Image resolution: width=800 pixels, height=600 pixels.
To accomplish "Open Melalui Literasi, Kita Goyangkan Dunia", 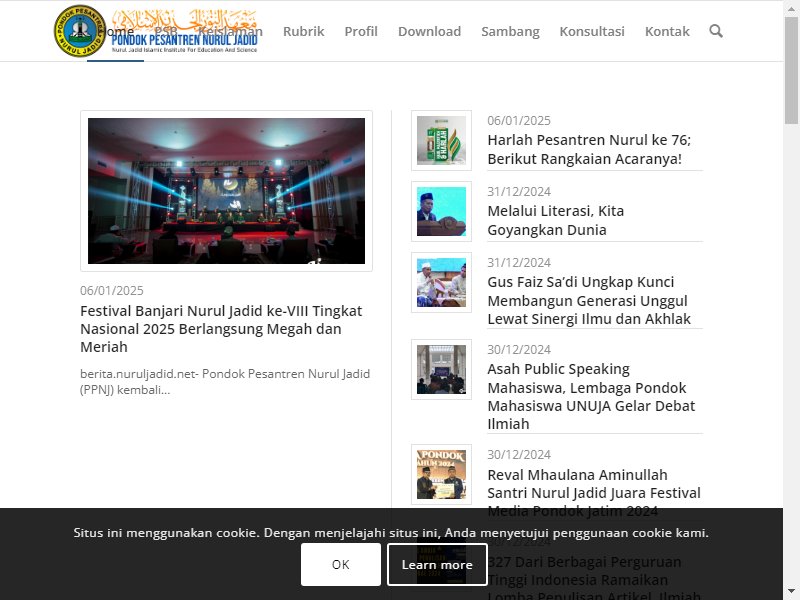I will click(556, 220).
